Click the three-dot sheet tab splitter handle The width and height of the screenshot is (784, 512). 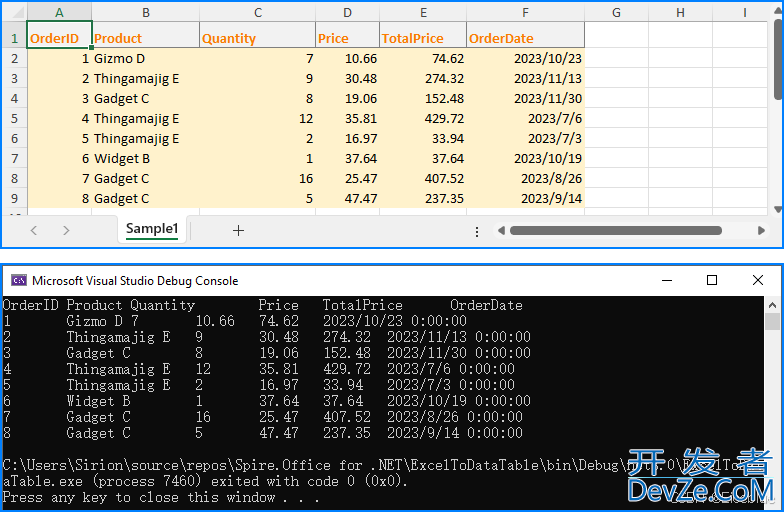click(x=477, y=230)
